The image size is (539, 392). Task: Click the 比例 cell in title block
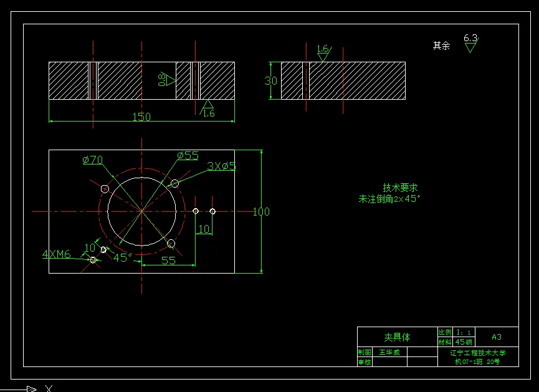click(x=445, y=332)
